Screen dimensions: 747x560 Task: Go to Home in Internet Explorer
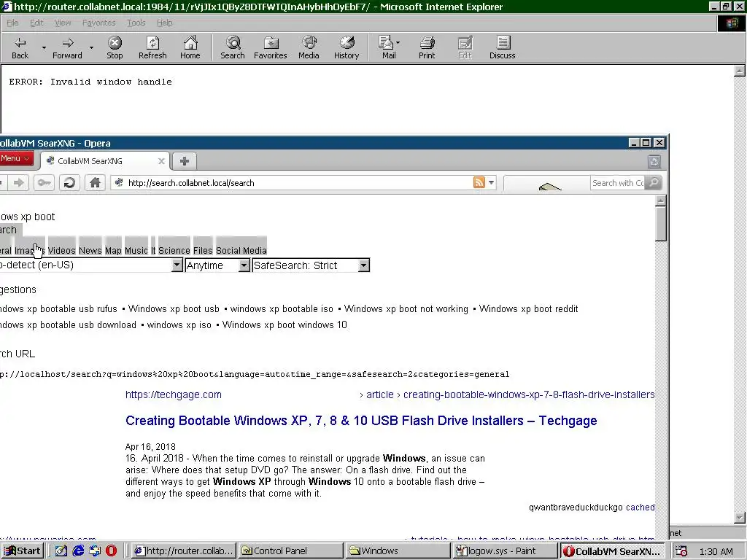(190, 47)
